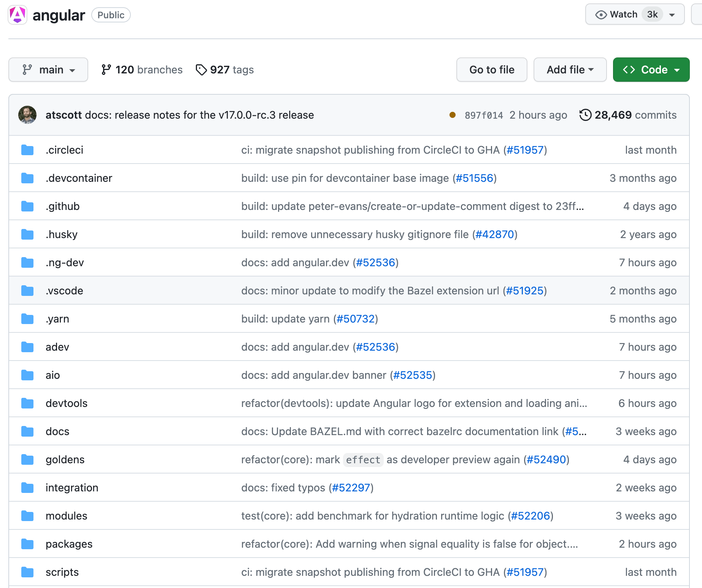Open pull request #52206 link
The height and width of the screenshot is (588, 702).
[530, 516]
